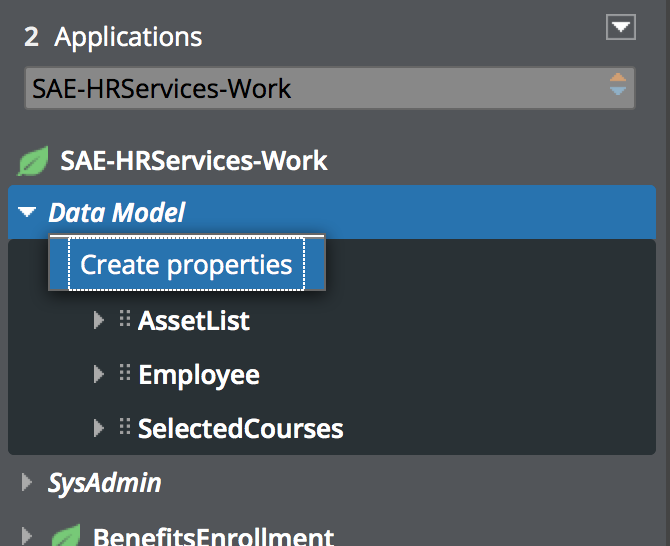Expand the SysAdmin node

click(26, 482)
